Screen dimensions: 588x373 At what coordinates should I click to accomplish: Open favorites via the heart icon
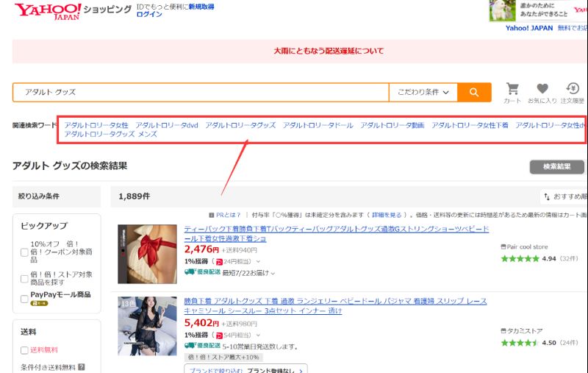(542, 89)
